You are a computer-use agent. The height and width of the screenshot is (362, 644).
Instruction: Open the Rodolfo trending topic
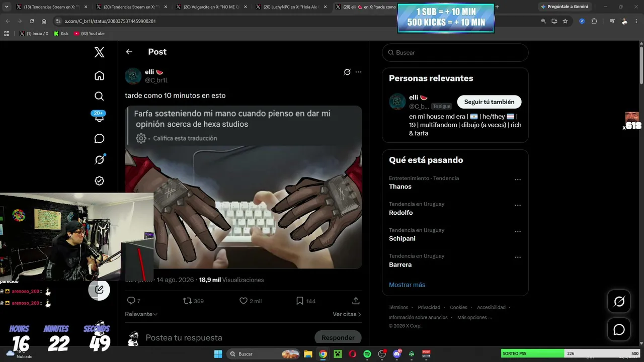click(x=401, y=213)
